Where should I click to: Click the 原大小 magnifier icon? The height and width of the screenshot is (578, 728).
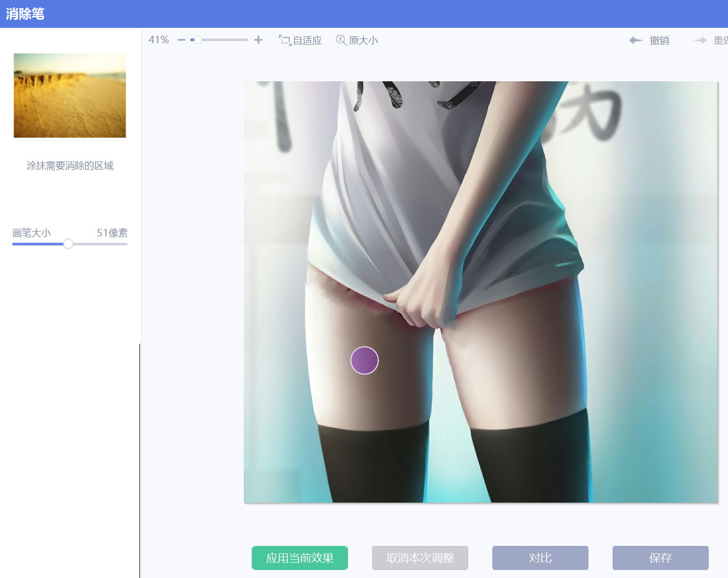point(341,40)
